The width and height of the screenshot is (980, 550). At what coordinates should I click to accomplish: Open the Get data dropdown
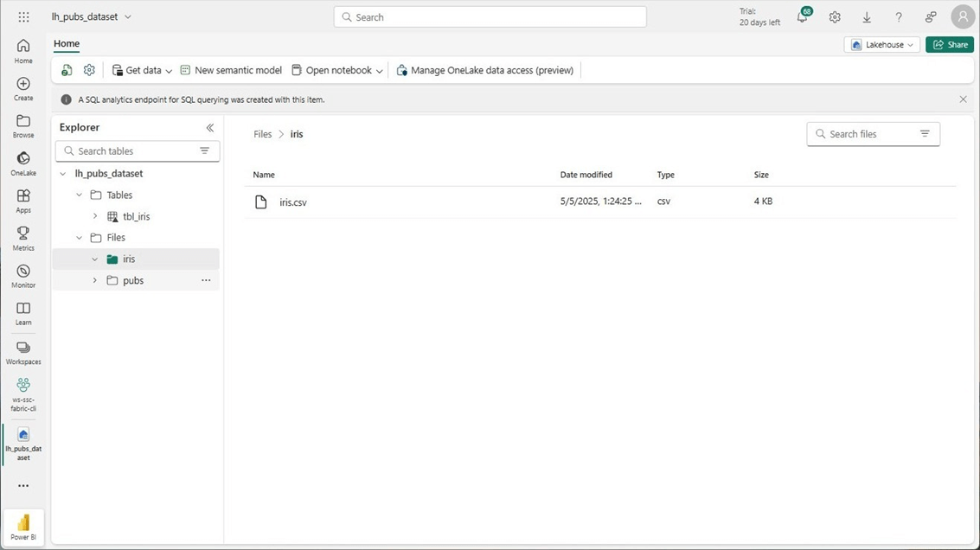click(142, 70)
